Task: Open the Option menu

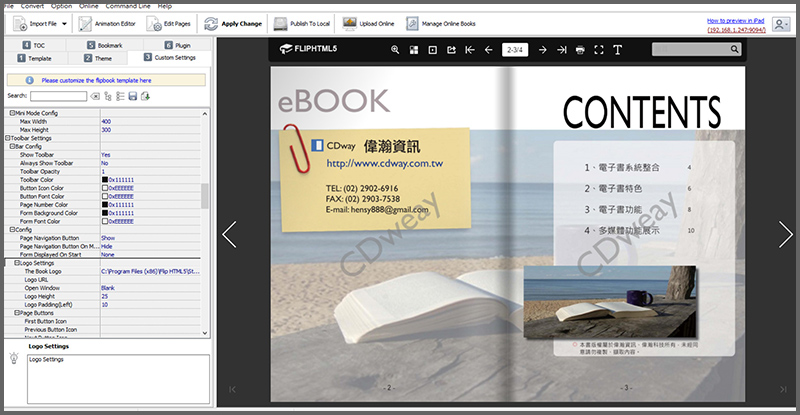Action: pyautogui.click(x=61, y=6)
